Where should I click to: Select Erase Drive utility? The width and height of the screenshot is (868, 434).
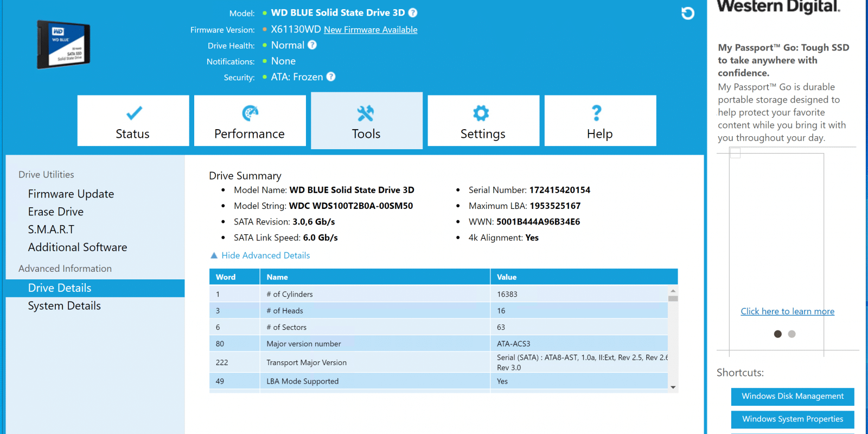[56, 212]
